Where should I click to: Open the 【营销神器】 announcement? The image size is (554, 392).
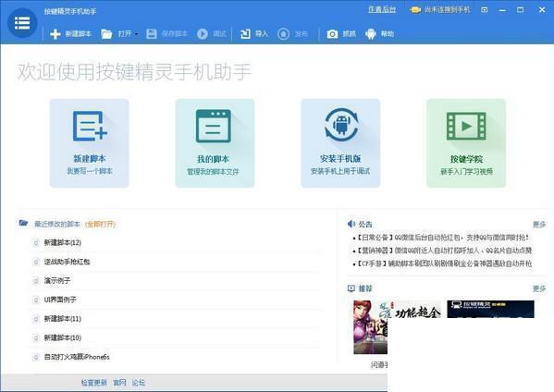[x=445, y=251]
